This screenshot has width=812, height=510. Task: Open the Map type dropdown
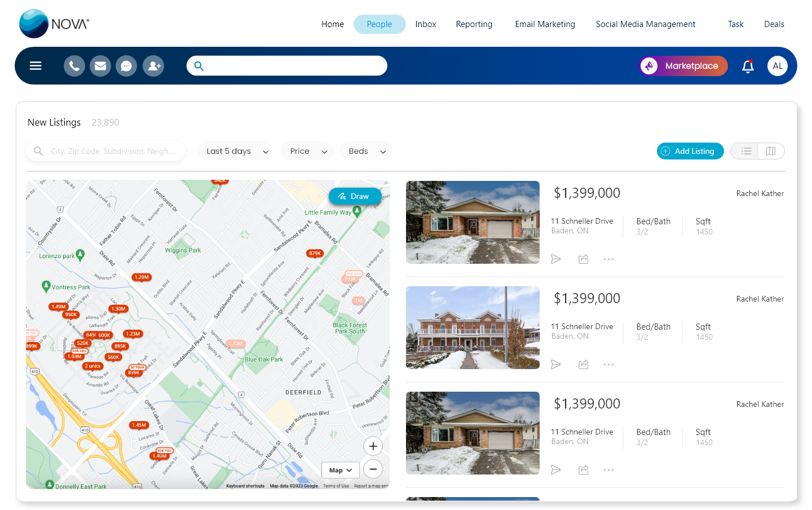click(x=341, y=470)
